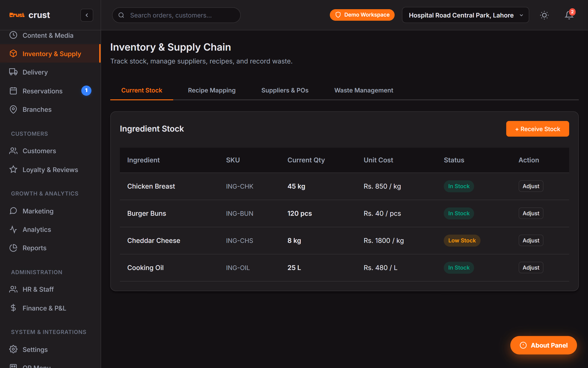
Task: Open Settings gear item
Action: point(50,350)
